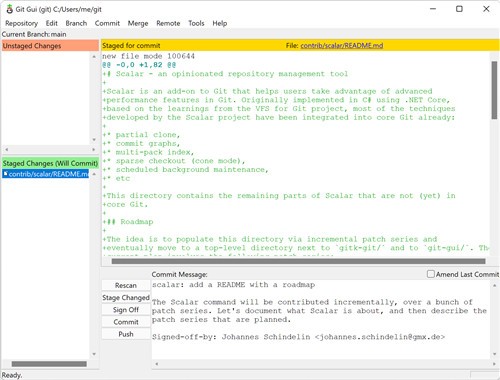
Task: Click right arrow of Unstaged Changes horizontal scrollbar
Action: coord(94,150)
